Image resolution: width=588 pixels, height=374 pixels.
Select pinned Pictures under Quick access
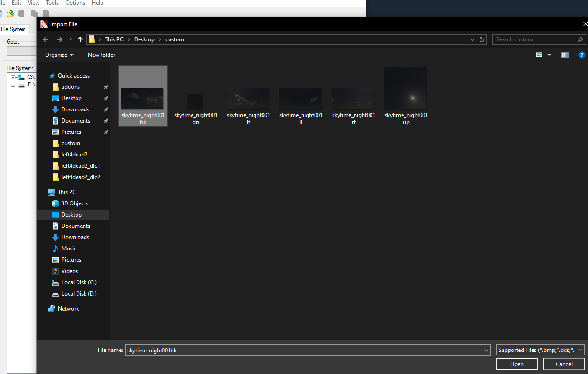(71, 132)
